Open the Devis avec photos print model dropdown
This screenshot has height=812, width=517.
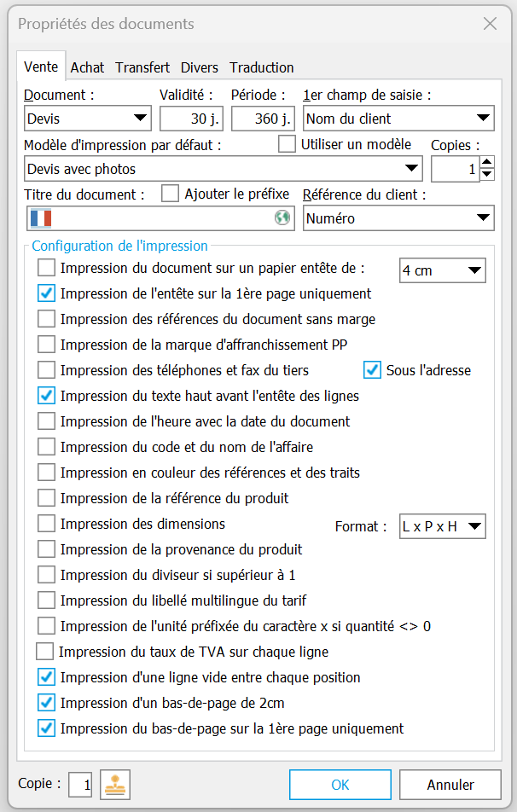pos(224,169)
